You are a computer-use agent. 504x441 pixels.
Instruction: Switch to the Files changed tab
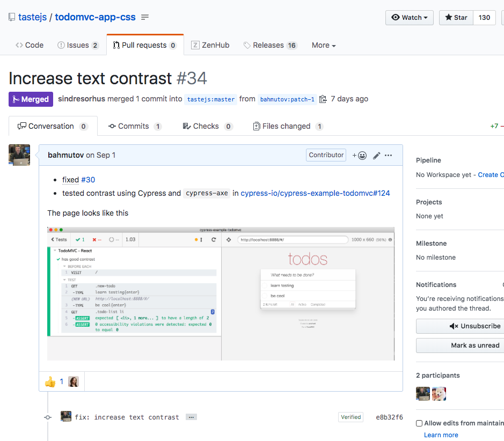(288, 126)
